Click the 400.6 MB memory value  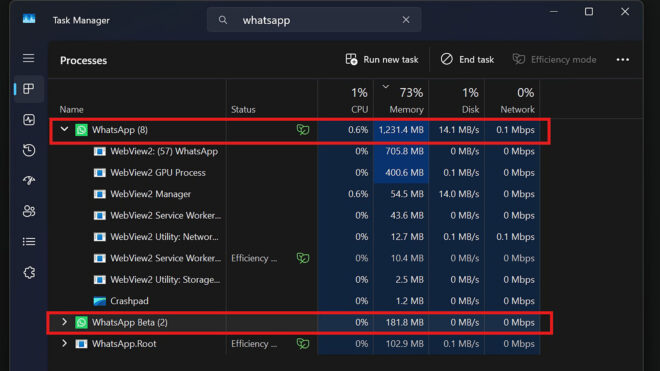pyautogui.click(x=405, y=173)
